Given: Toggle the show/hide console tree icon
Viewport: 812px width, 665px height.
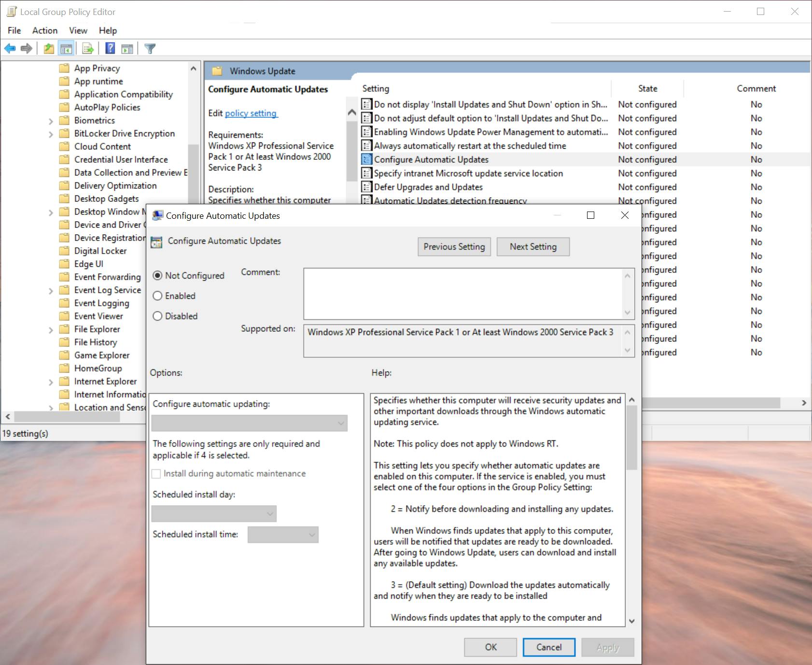Looking at the screenshot, I should point(66,48).
